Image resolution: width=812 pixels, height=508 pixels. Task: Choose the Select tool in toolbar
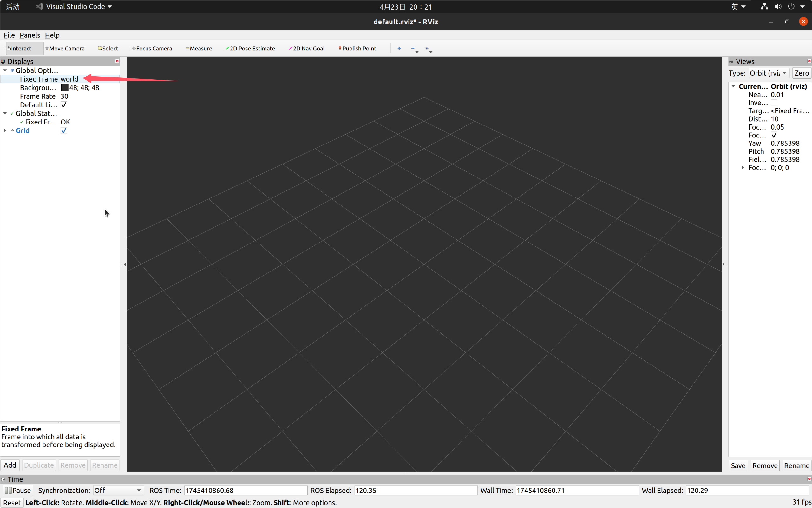pyautogui.click(x=108, y=48)
